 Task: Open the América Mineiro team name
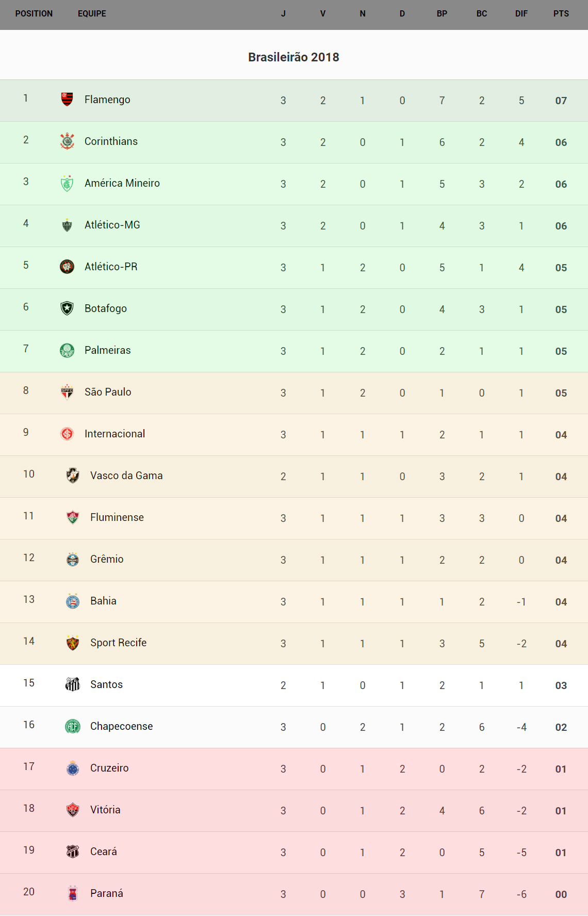pos(122,183)
